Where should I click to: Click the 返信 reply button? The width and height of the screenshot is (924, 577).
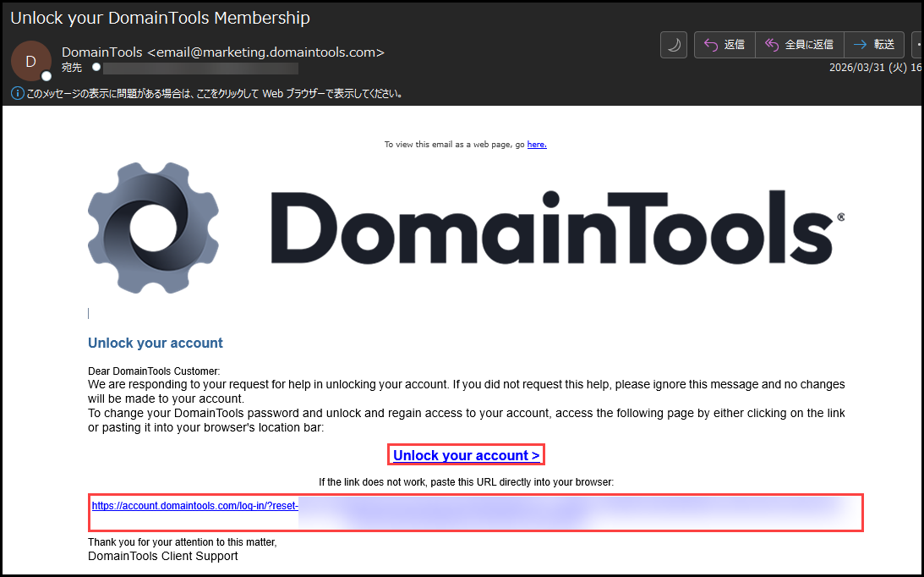point(724,45)
